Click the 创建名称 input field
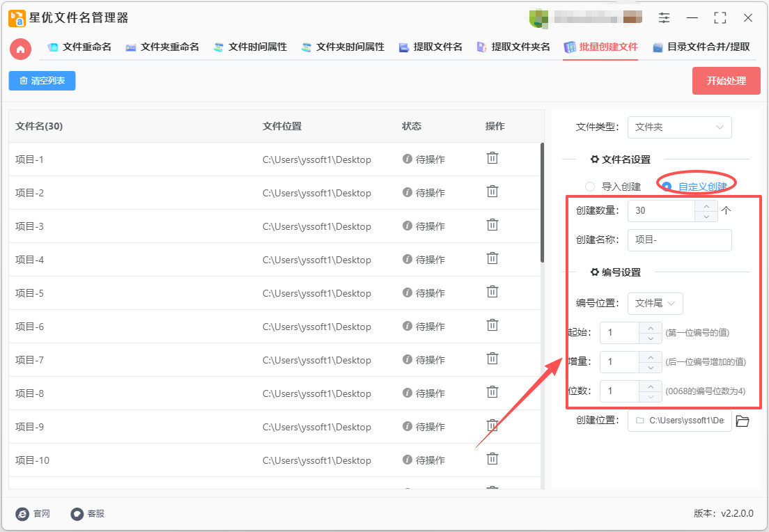Screen dimensions: 769x532 [679, 240]
